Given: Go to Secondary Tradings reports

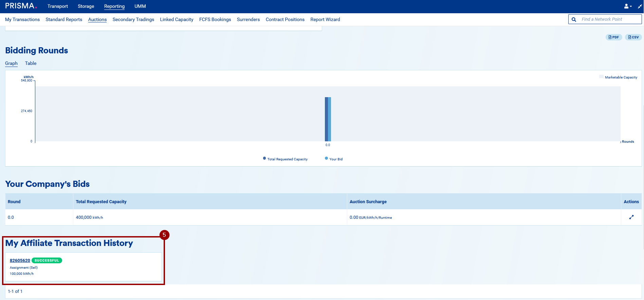Looking at the screenshot, I should click(x=133, y=19).
